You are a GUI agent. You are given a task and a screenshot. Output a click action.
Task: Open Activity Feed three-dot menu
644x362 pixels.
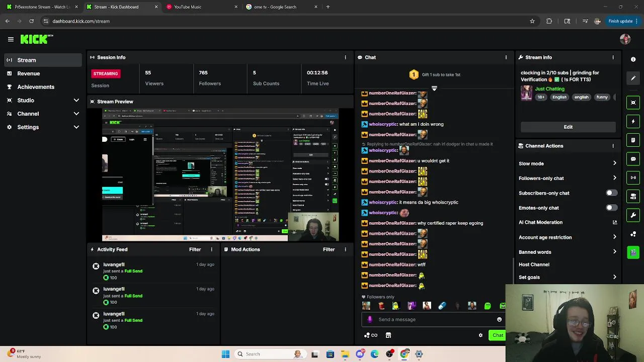[x=211, y=249]
